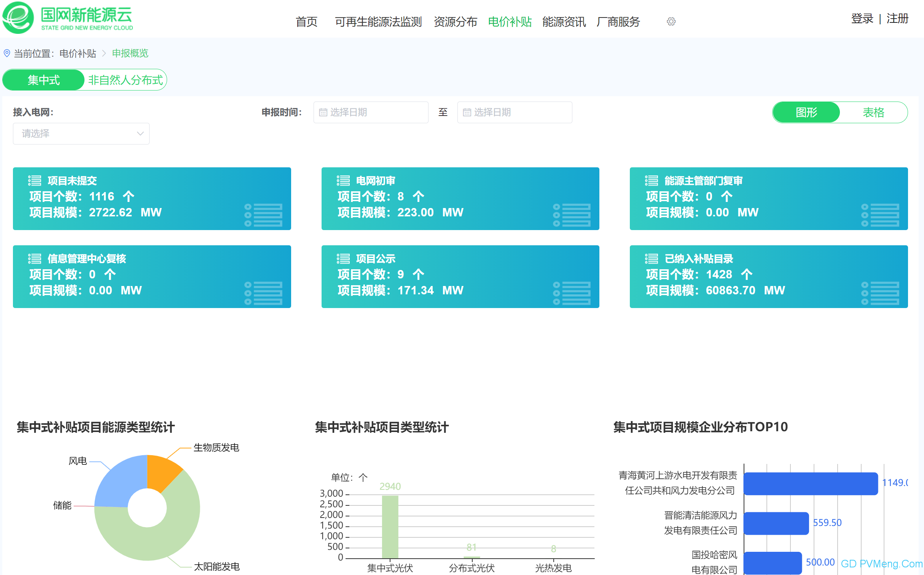Click 集中式项目规模企业分布TOP10 heading

pyautogui.click(x=700, y=427)
